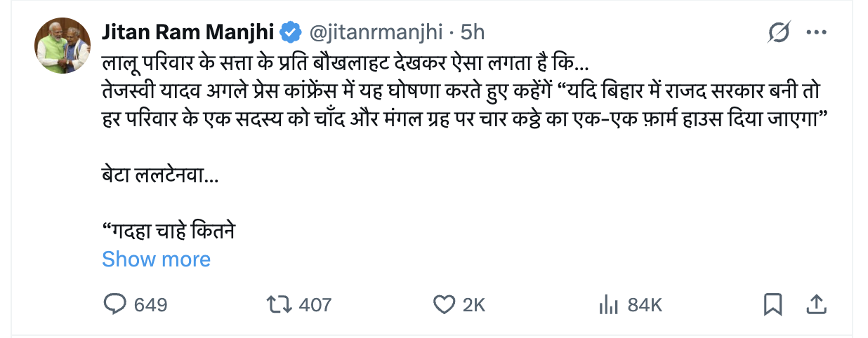Expand tweet with Show more
The height and width of the screenshot is (338, 868).
coord(156,259)
